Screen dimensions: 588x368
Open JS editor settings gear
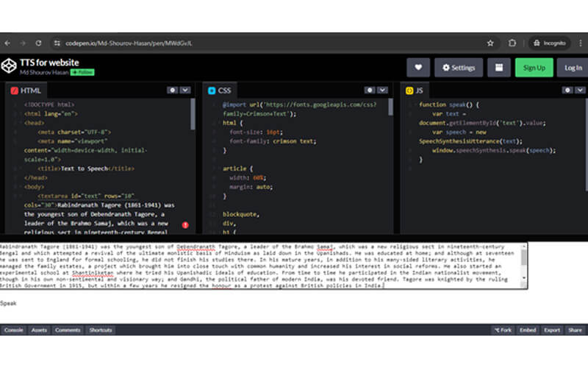[567, 90]
